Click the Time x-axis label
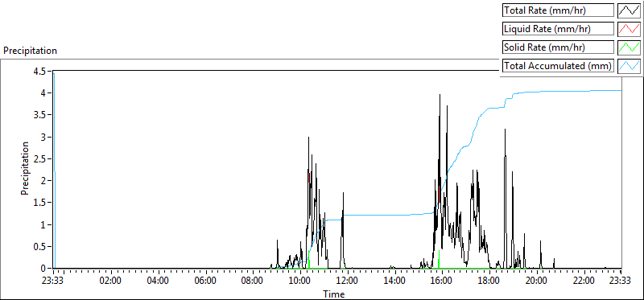This screenshot has height=300, width=644. (333, 294)
